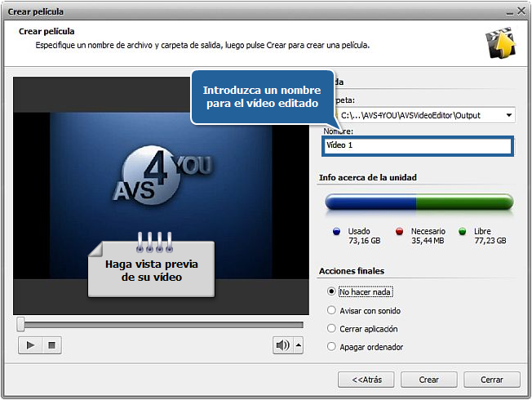Minimize the Crear película window
This screenshot has width=532, height=400.
[x=510, y=12]
